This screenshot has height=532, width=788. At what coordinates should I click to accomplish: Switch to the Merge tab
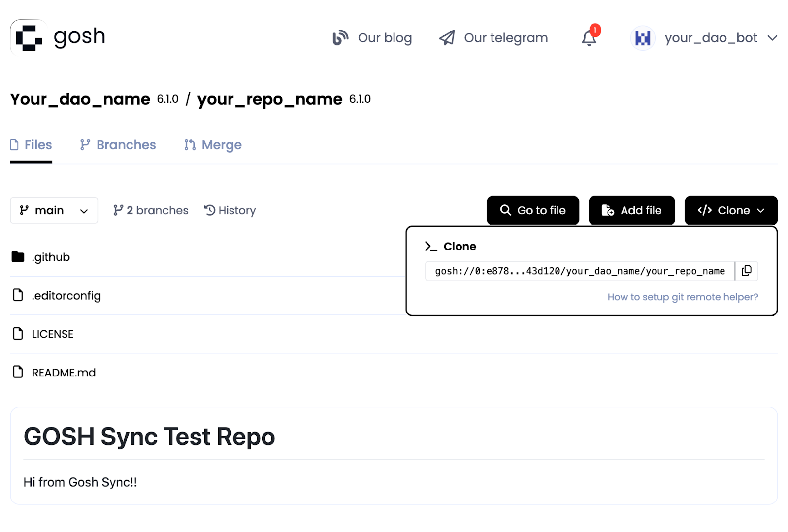(213, 145)
